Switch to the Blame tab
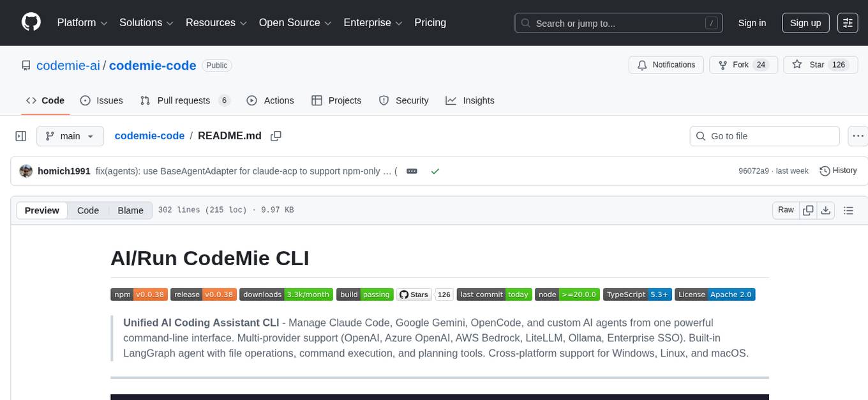 (x=130, y=210)
